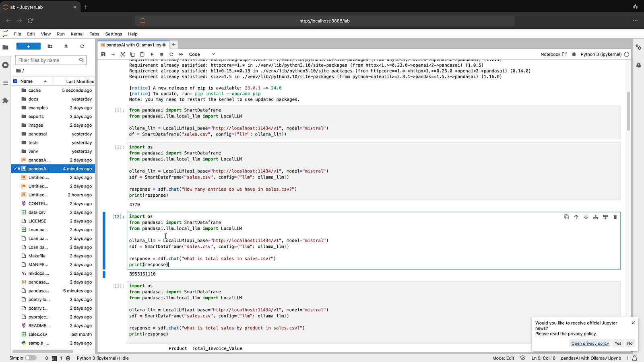Cut the selected cell with scissors icon
This screenshot has height=362, width=644.
pyautogui.click(x=123, y=54)
